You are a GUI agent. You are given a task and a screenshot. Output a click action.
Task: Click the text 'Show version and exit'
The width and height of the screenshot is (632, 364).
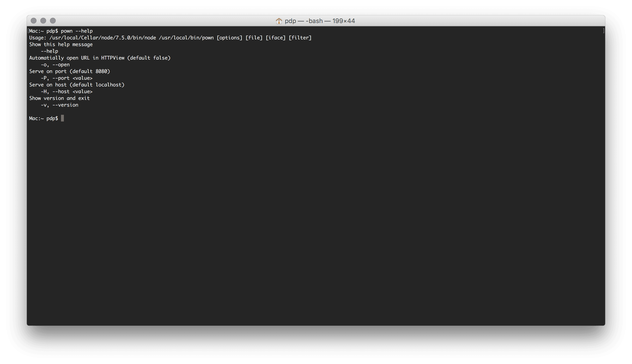(59, 98)
